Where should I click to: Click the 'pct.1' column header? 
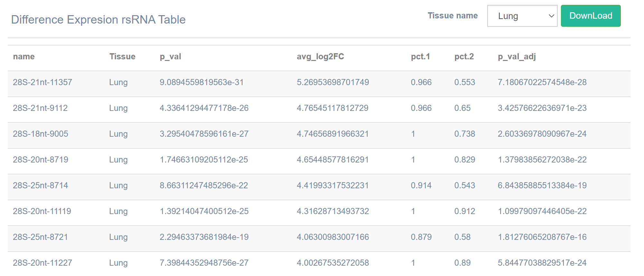pos(420,57)
